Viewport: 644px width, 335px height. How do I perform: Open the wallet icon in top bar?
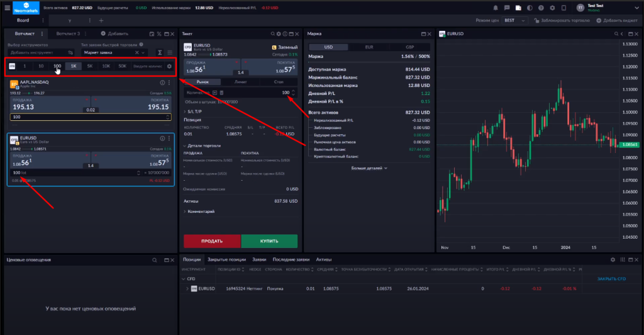coord(518,8)
